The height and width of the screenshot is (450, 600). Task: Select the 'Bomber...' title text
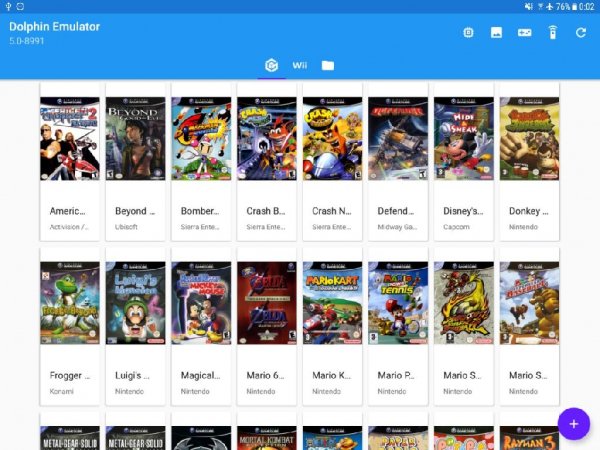tap(200, 211)
